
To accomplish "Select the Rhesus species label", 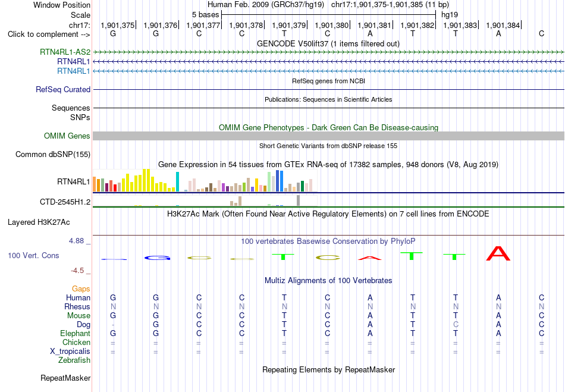I will click(x=77, y=306).
